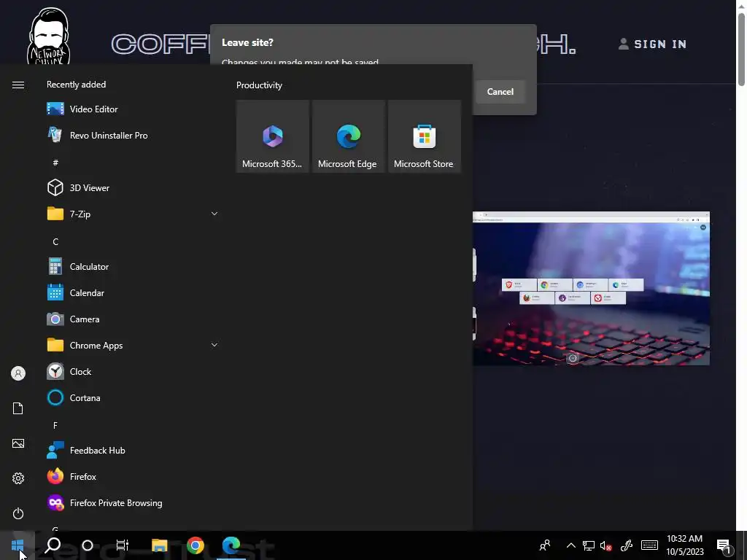747x560 pixels.
Task: Open the 3D Viewer app
Action: pos(133,187)
